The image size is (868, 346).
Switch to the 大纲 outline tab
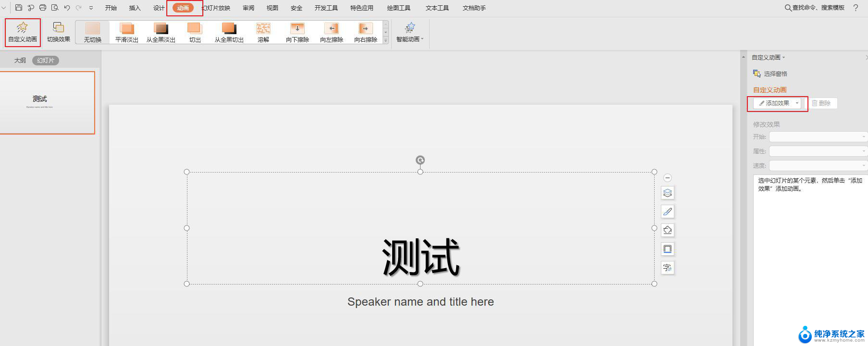pos(20,61)
